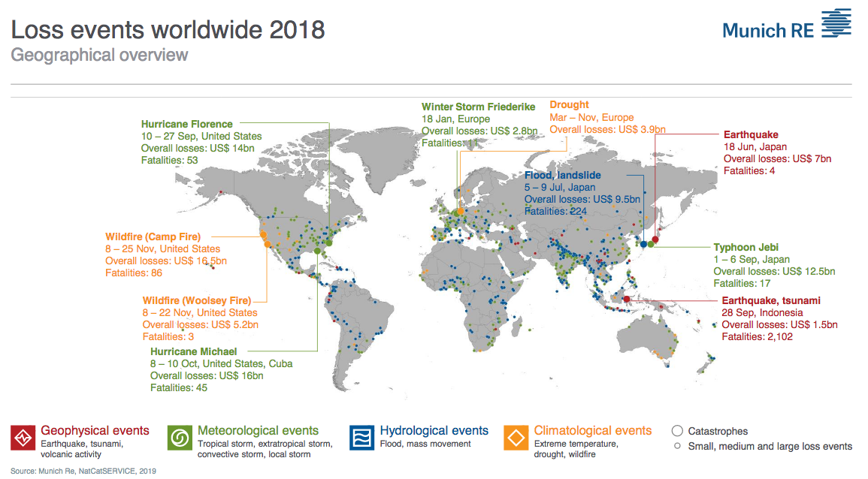
Task: Click 'Overall losses: US$ 14bn' text
Action: (197, 148)
